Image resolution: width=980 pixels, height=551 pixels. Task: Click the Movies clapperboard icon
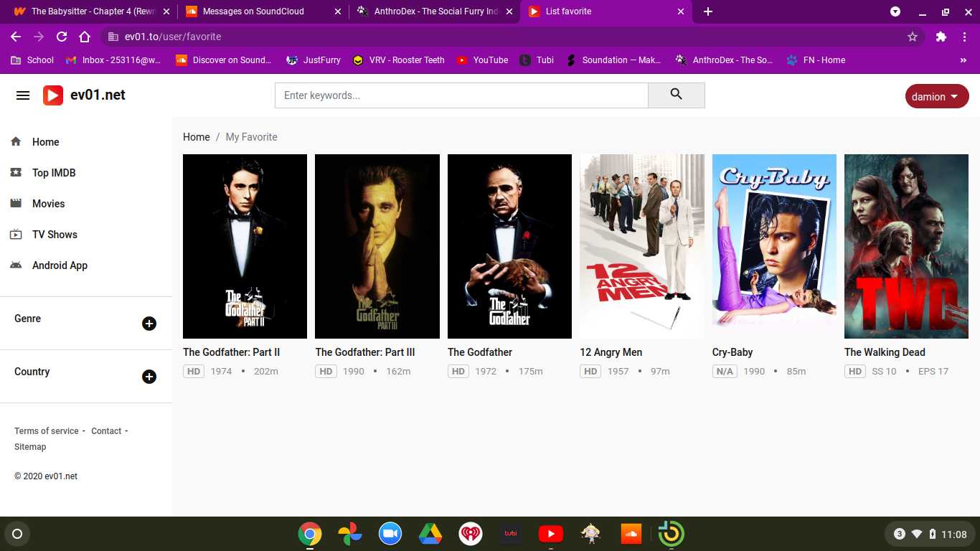16,204
